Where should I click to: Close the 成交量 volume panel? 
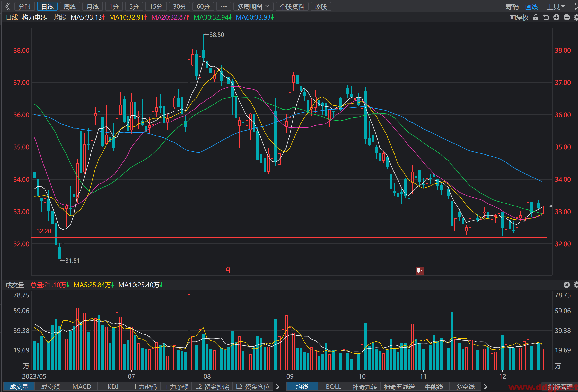tap(566, 285)
